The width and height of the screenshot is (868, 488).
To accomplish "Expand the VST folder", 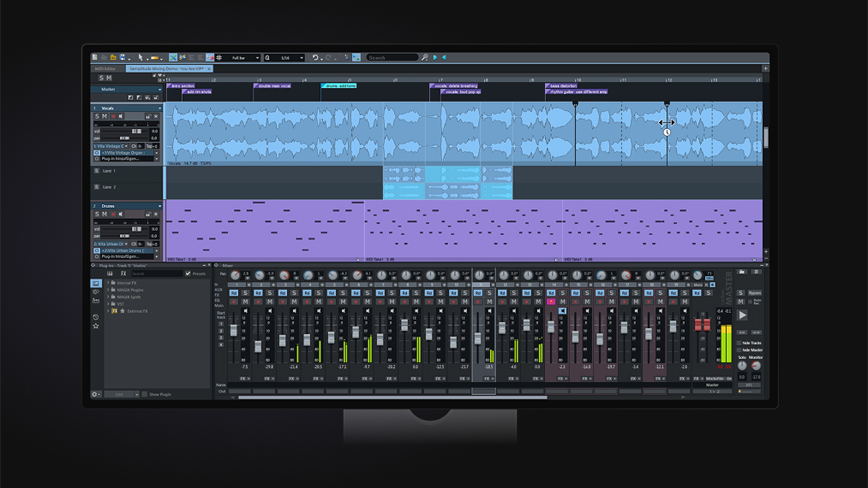I will tap(107, 304).
